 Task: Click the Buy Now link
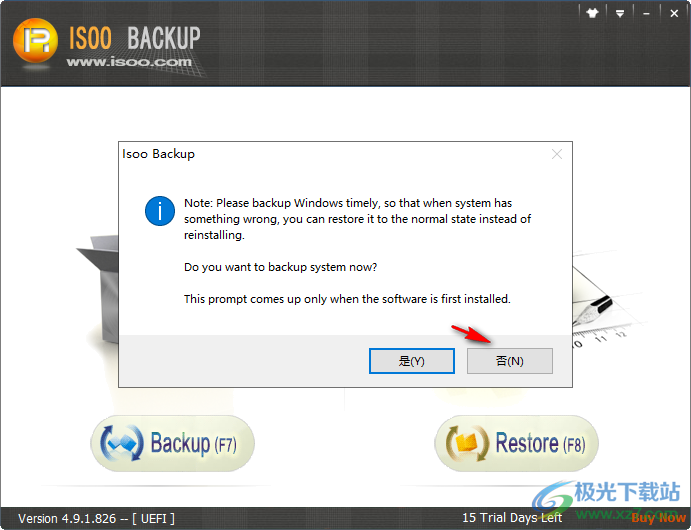(x=658, y=519)
